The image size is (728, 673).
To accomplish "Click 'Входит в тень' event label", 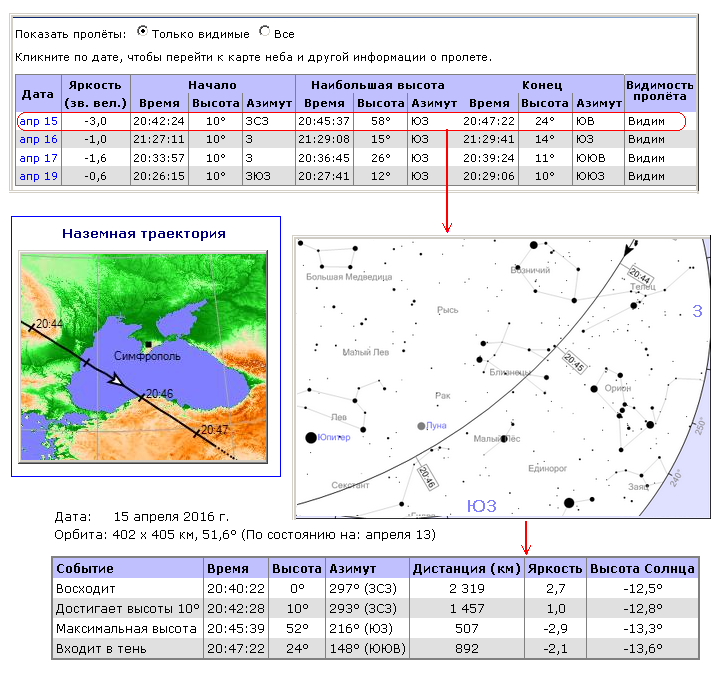I will [x=101, y=649].
